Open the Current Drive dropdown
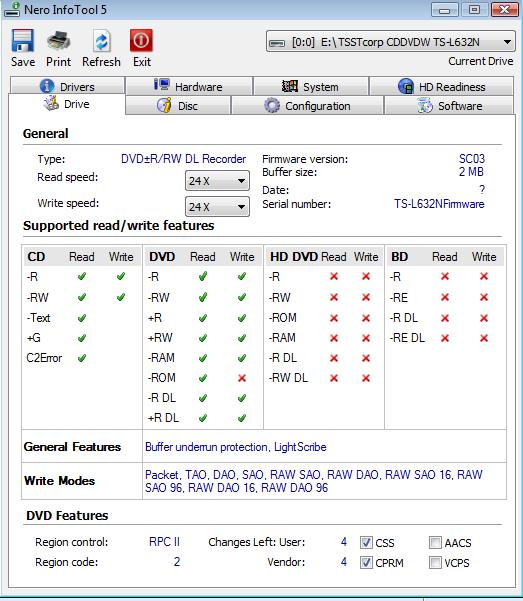This screenshot has width=523, height=601. [390, 41]
